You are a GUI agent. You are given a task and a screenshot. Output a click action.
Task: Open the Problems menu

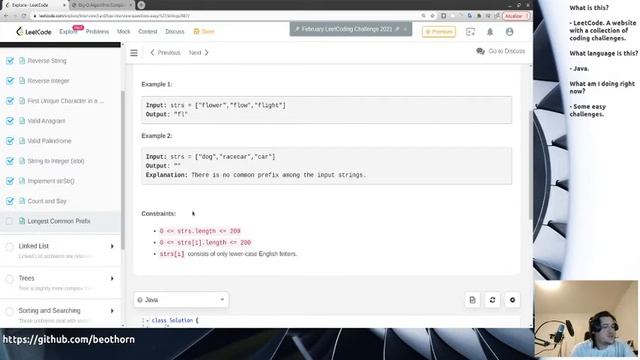pos(97,31)
